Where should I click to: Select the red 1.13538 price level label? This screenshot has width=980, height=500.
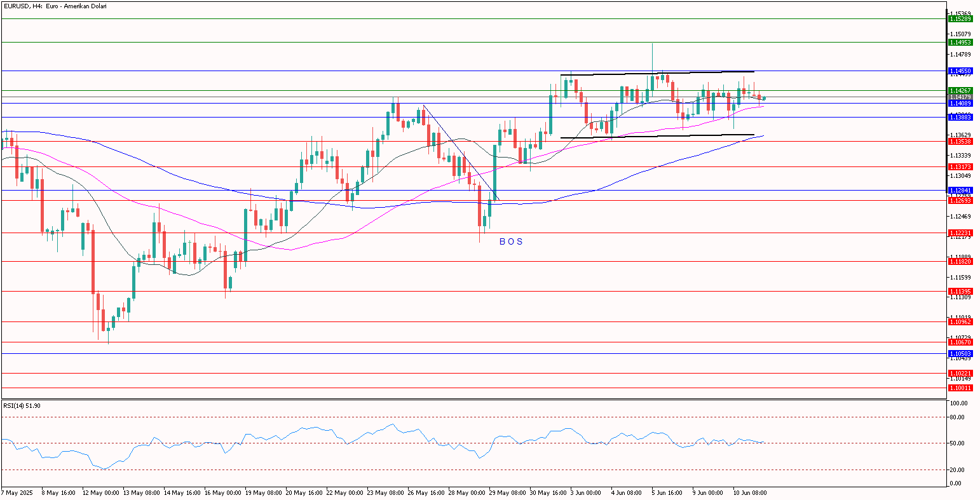pyautogui.click(x=960, y=141)
